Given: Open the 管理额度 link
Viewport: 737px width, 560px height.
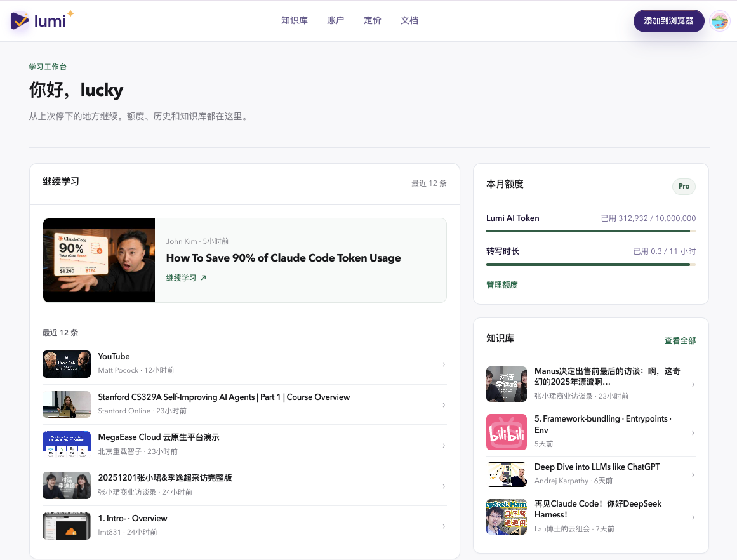Looking at the screenshot, I should click(x=501, y=285).
